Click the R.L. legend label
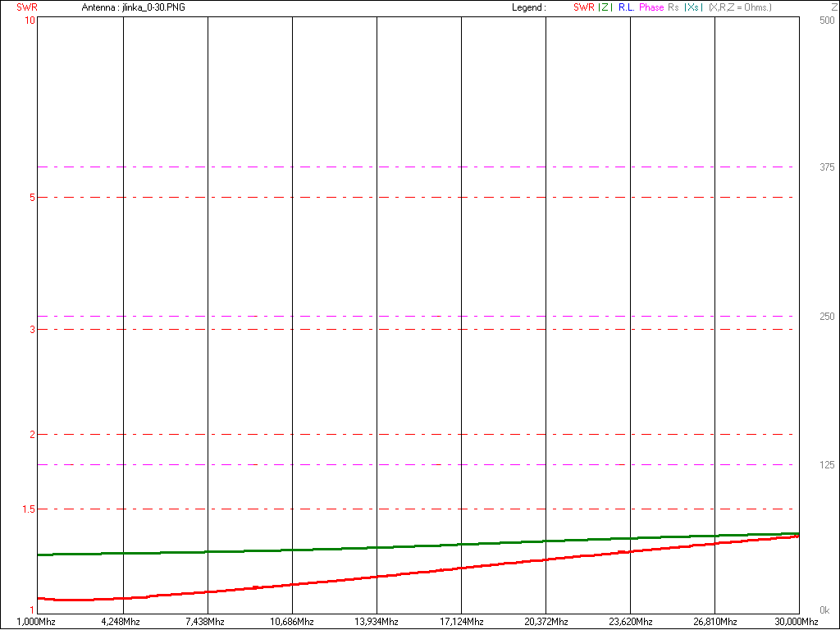Screen dimensions: 840x630 [626, 7]
